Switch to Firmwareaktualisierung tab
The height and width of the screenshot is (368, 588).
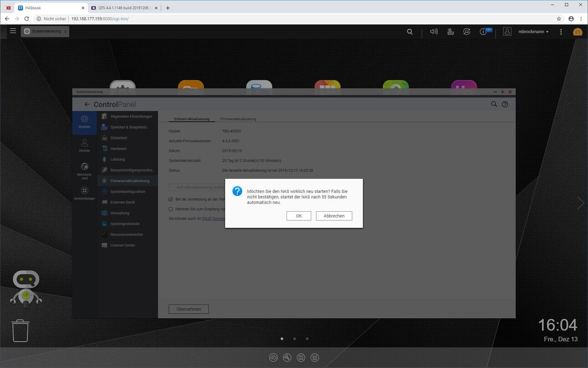click(238, 119)
